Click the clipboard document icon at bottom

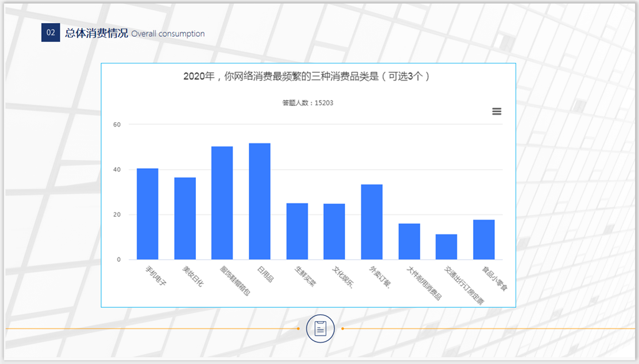pyautogui.click(x=320, y=328)
